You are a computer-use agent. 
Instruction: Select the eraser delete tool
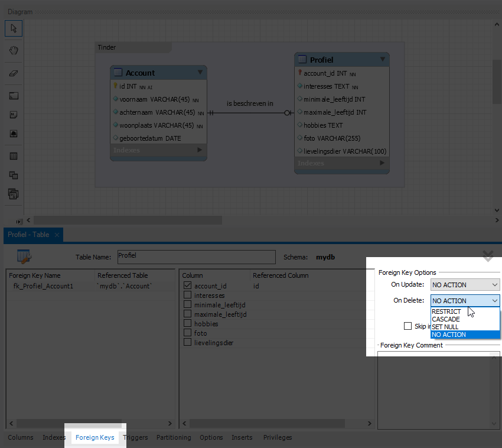13,73
